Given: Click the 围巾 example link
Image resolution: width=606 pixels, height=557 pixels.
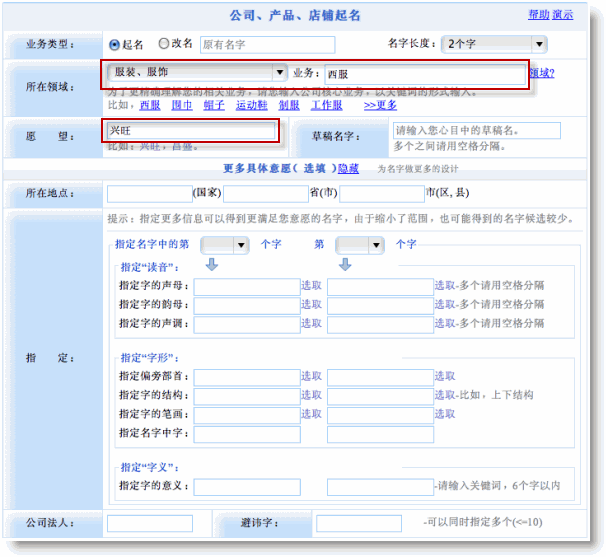Looking at the screenshot, I should click(x=181, y=105).
